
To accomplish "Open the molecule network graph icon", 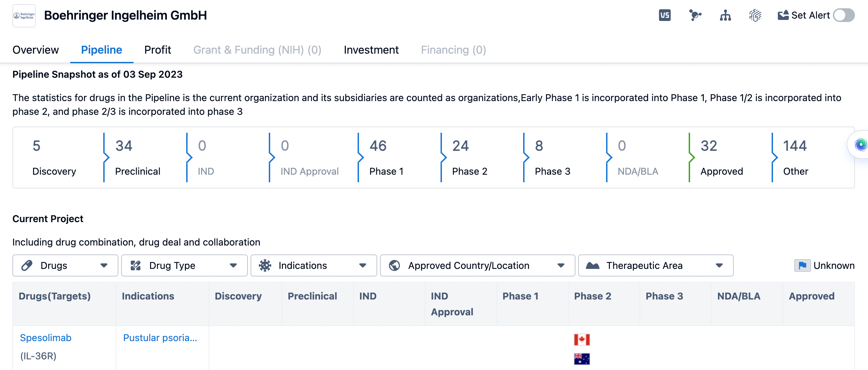I will pyautogui.click(x=695, y=15).
